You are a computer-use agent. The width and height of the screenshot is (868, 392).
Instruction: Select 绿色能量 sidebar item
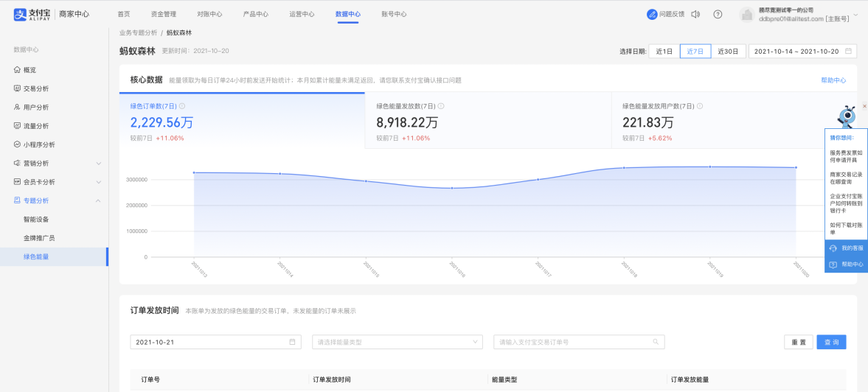click(x=55, y=256)
